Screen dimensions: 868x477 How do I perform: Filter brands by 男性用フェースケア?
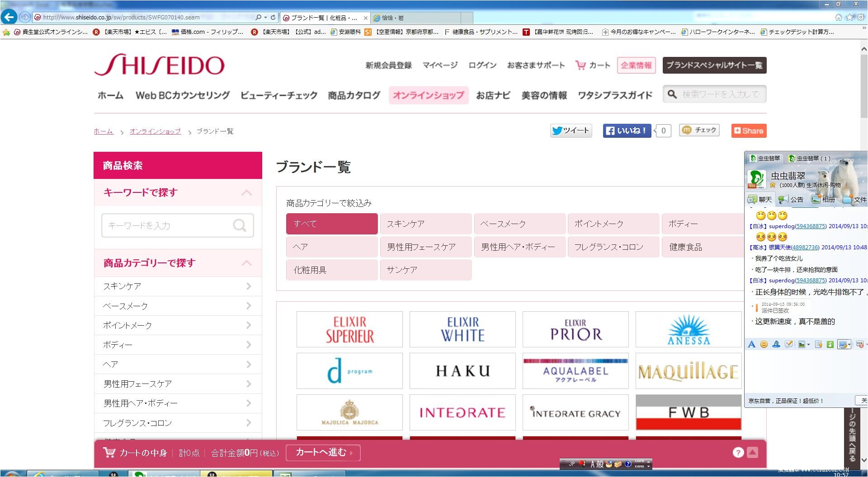point(426,247)
